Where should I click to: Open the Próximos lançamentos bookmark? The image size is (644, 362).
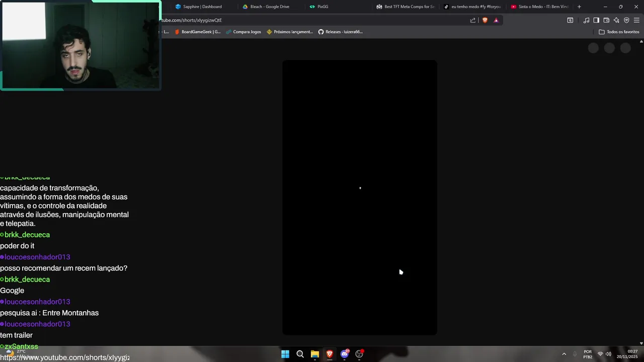tap(290, 32)
